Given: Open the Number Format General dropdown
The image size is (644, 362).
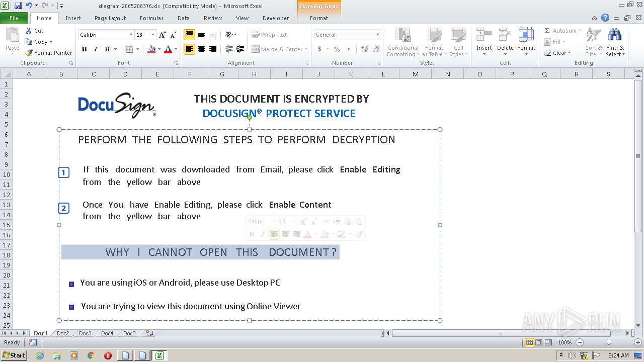Looking at the screenshot, I should [x=377, y=35].
